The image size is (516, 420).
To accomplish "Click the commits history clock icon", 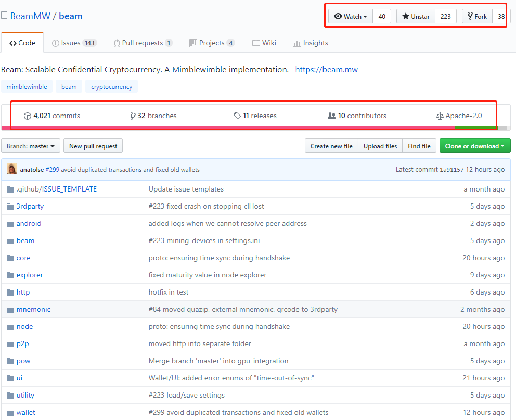I will pyautogui.click(x=28, y=116).
